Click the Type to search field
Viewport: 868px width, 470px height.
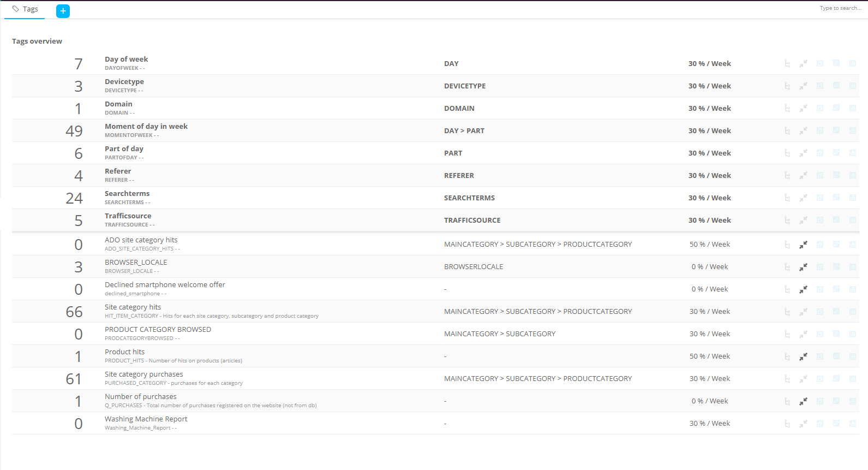840,8
